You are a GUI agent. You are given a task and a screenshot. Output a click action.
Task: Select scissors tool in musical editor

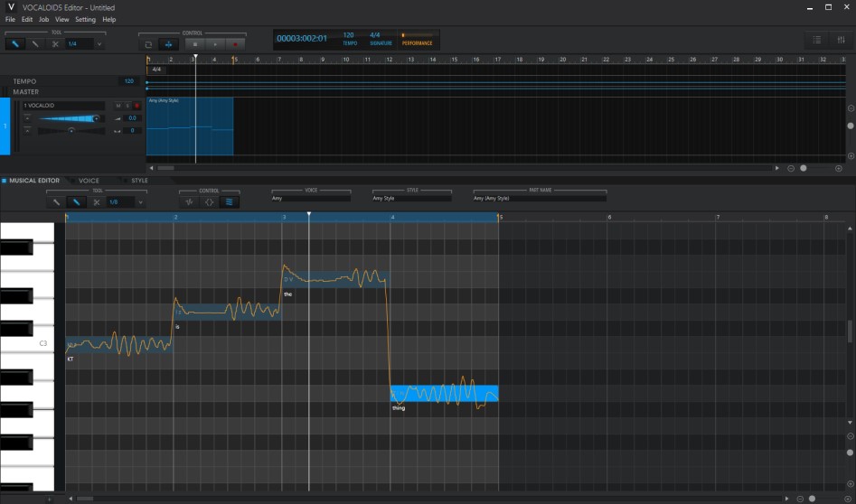(97, 201)
